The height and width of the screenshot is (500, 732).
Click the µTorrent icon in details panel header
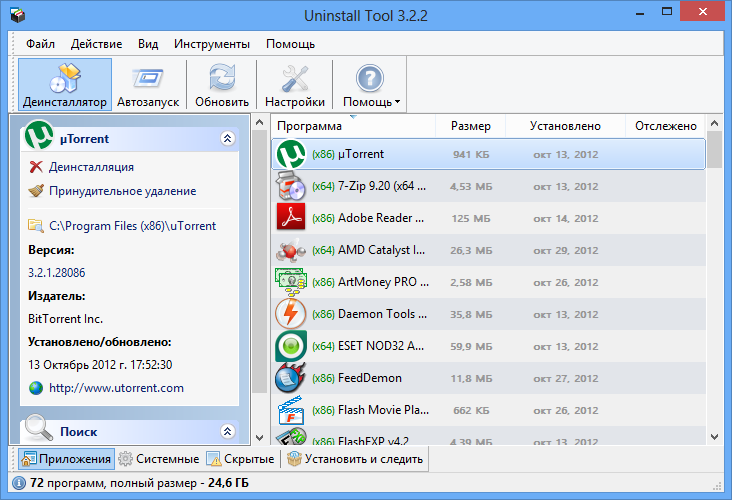[39, 135]
